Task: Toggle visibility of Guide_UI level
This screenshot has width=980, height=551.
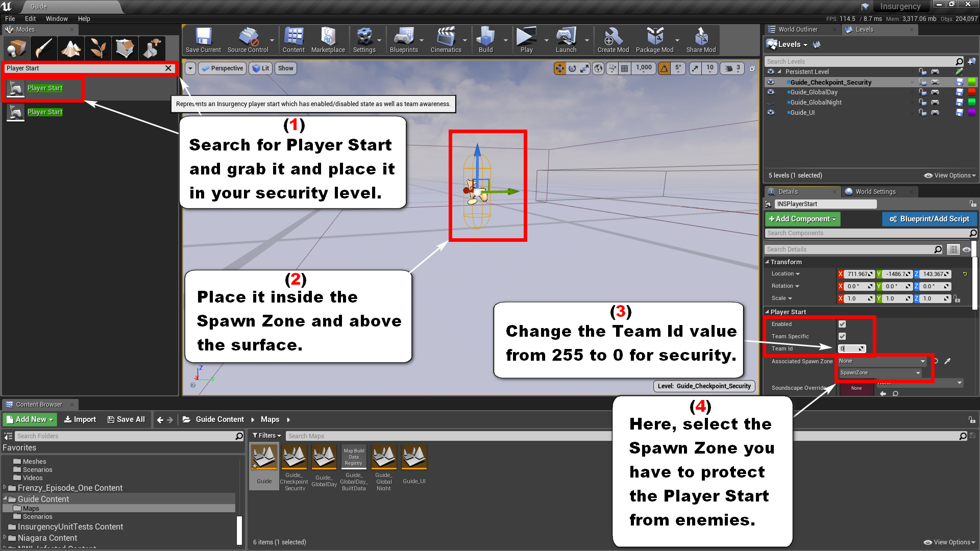Action: pos(771,113)
